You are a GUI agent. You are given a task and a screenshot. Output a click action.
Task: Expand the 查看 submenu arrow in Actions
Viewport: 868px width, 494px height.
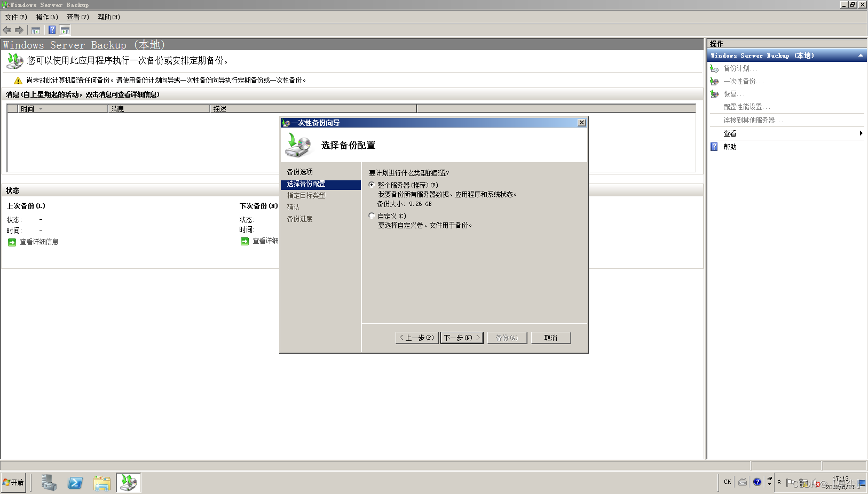click(861, 133)
